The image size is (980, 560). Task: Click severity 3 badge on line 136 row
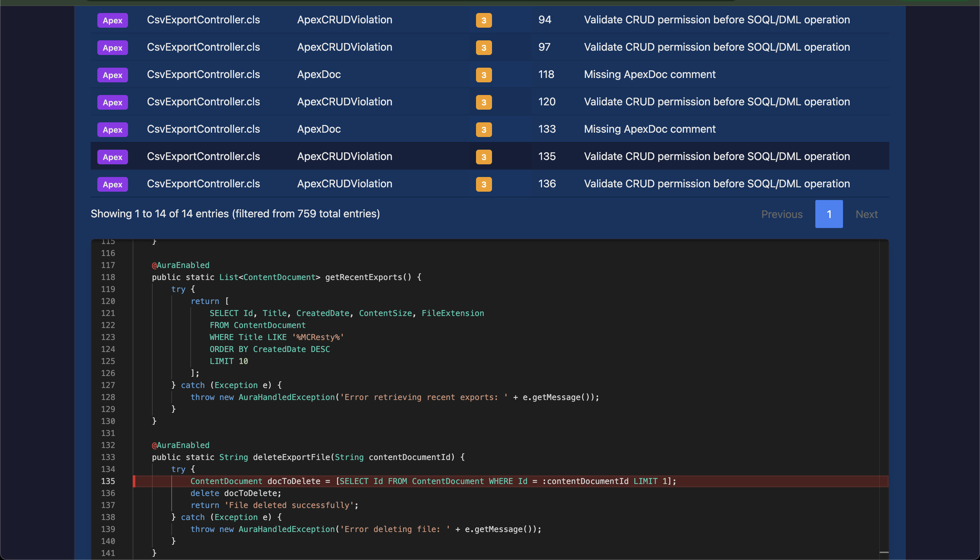[x=483, y=184]
